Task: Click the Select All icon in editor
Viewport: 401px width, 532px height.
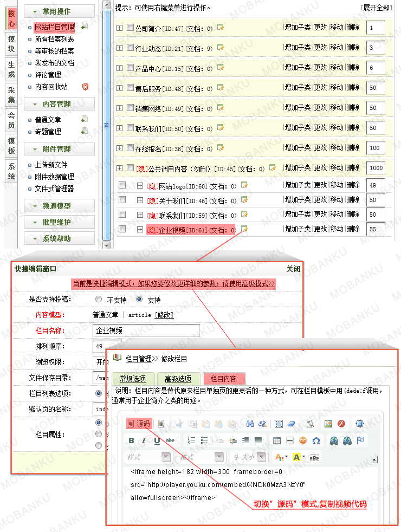Action: tap(279, 424)
